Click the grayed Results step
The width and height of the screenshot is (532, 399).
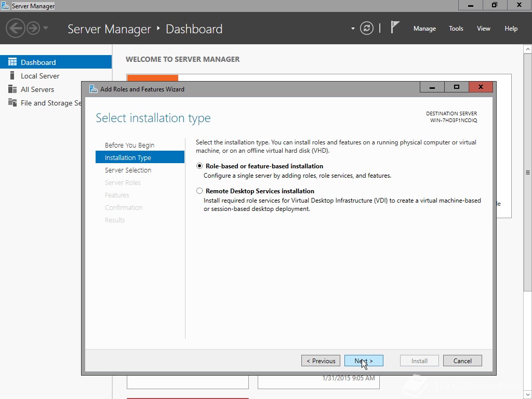point(115,220)
